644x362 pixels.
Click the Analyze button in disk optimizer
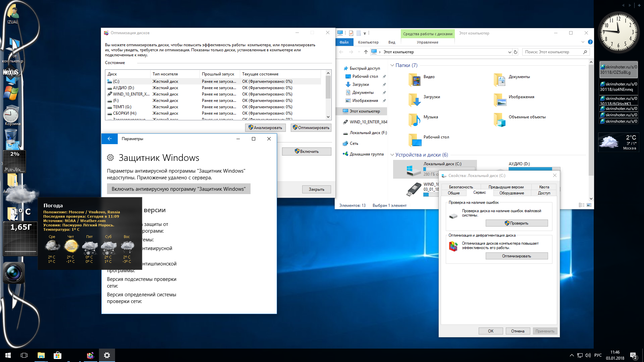(265, 128)
